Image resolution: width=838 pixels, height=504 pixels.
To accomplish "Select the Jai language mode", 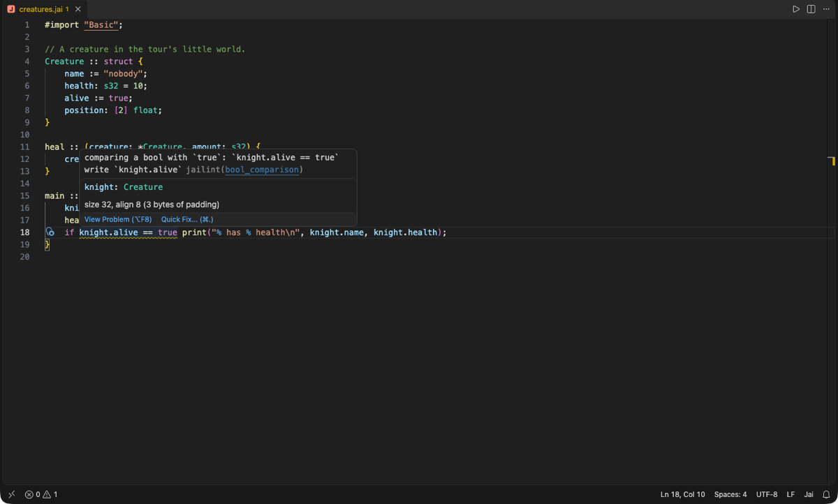I will [809, 494].
